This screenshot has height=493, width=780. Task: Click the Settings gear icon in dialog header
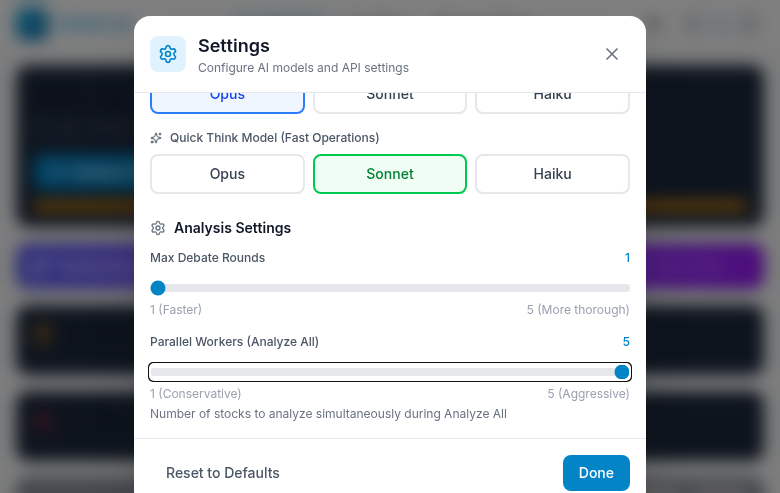[x=168, y=54]
